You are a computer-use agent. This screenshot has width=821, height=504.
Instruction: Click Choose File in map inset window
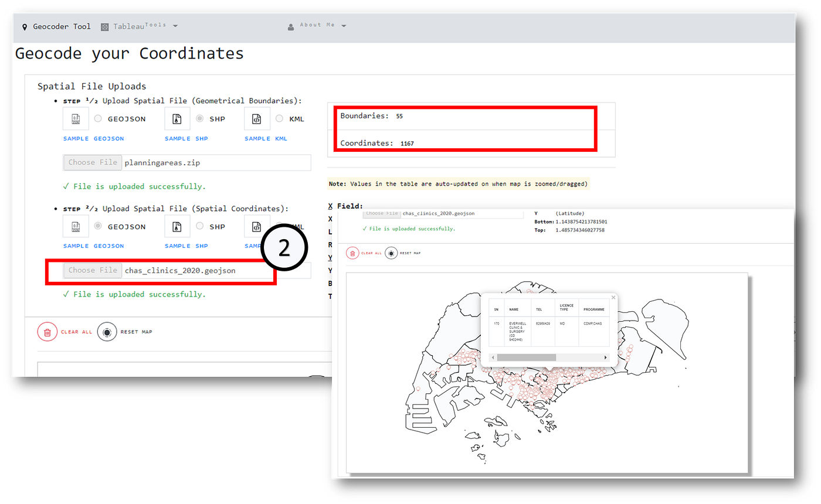coord(382,213)
